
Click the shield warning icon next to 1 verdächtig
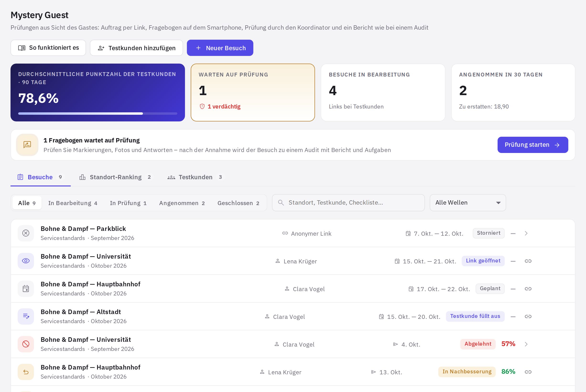202,107
